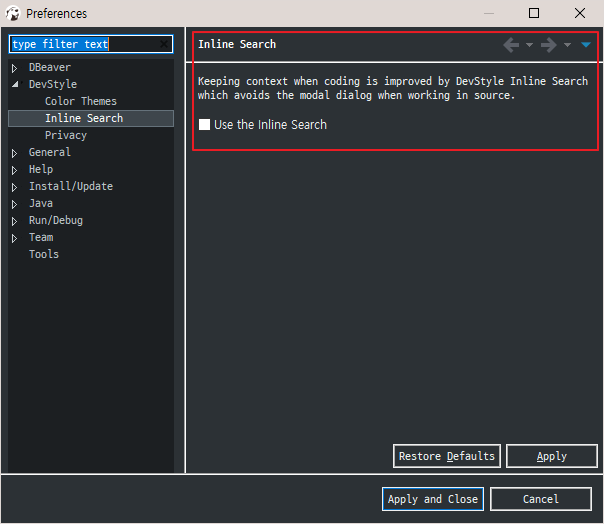Viewport: 604px width, 524px height.
Task: Expand the Team tree node
Action: 14,238
